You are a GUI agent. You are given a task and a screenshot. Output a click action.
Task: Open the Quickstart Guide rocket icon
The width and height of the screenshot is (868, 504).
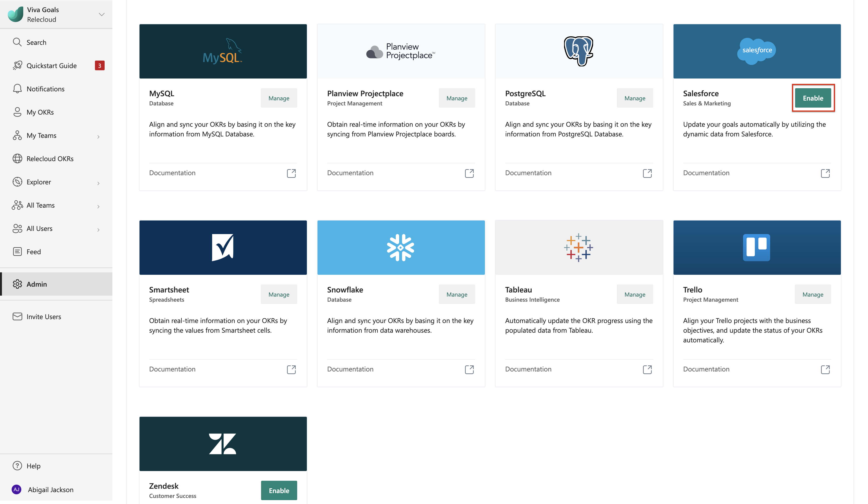pyautogui.click(x=17, y=65)
